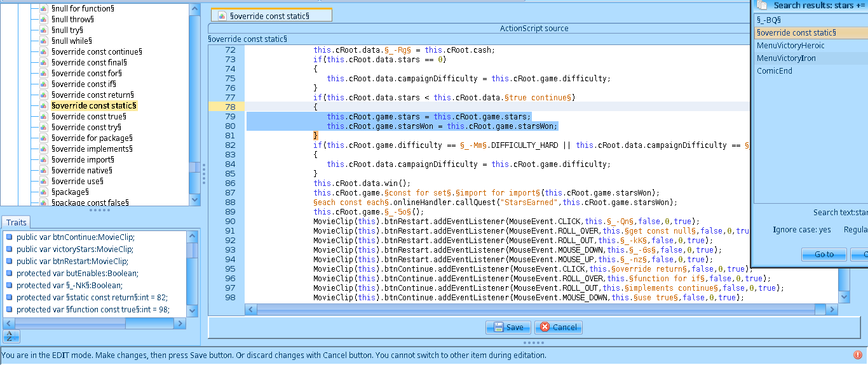Click the icon next to '§override use§'
This screenshot has height=365, width=868.
43,181
